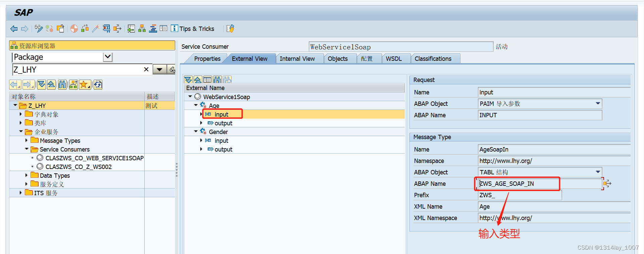Image resolution: width=644 pixels, height=254 pixels.
Task: Click the Test/Execute vise icon
Action: (x=106, y=29)
